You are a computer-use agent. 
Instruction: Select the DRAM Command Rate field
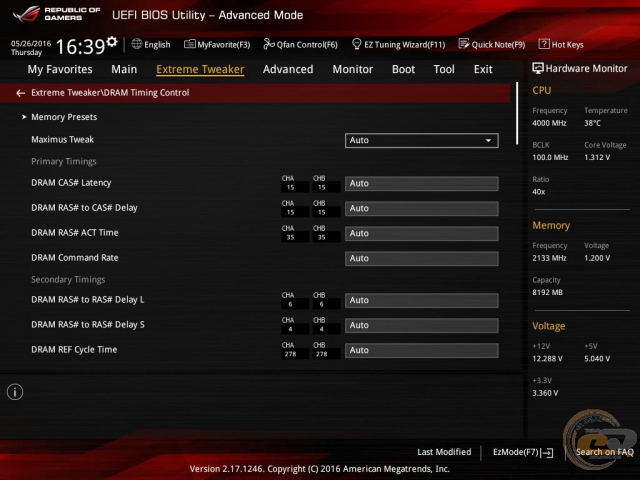click(x=421, y=258)
